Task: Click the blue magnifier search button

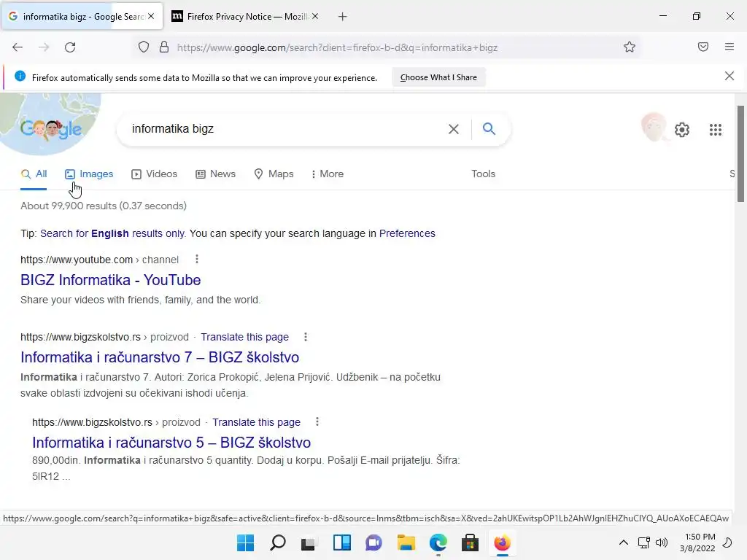Action: click(489, 128)
